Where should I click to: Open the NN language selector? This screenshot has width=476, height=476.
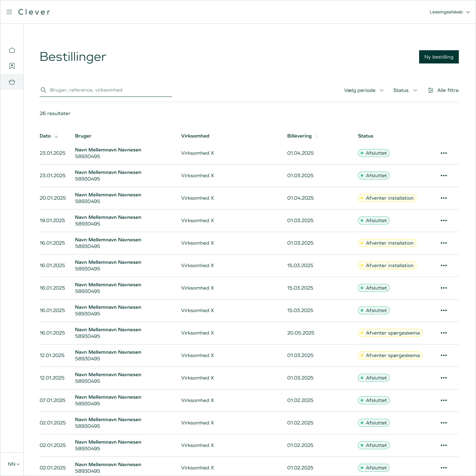[x=14, y=464]
